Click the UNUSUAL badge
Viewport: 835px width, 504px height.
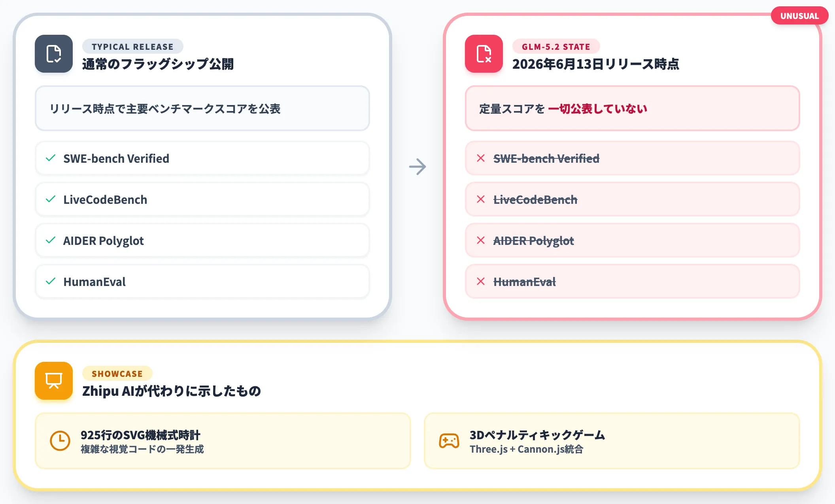[799, 16]
